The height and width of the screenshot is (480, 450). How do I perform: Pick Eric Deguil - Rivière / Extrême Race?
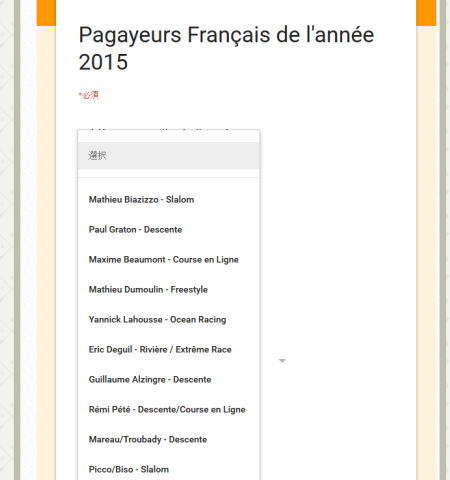click(169, 349)
